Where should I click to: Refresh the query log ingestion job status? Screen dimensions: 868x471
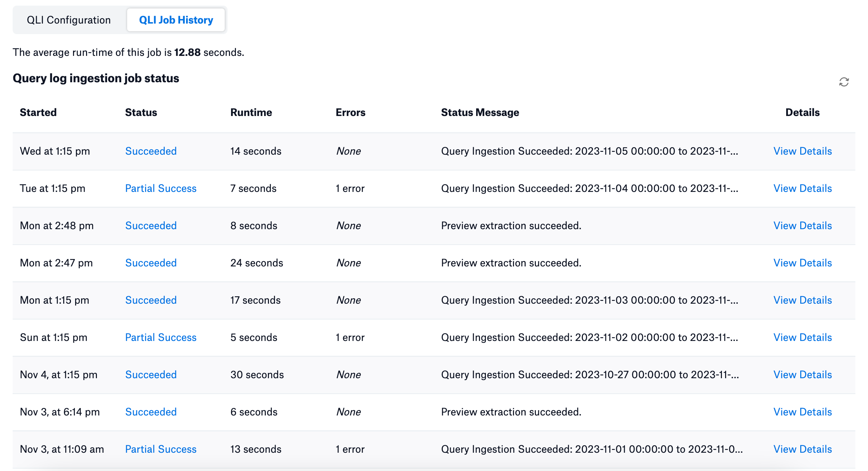(x=844, y=82)
